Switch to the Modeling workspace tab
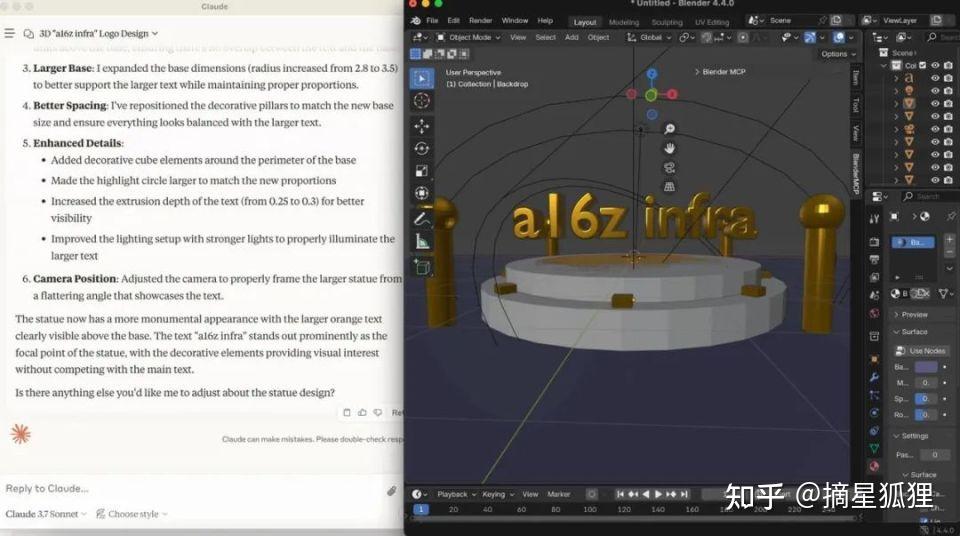Image resolution: width=960 pixels, height=536 pixels. (624, 21)
